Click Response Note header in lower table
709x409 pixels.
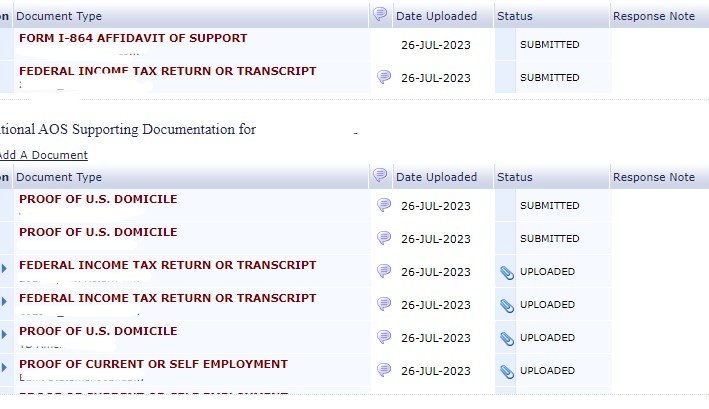click(x=654, y=177)
